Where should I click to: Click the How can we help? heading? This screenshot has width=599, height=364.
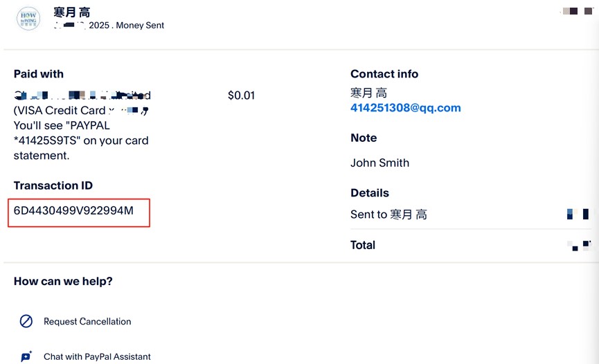tap(63, 282)
